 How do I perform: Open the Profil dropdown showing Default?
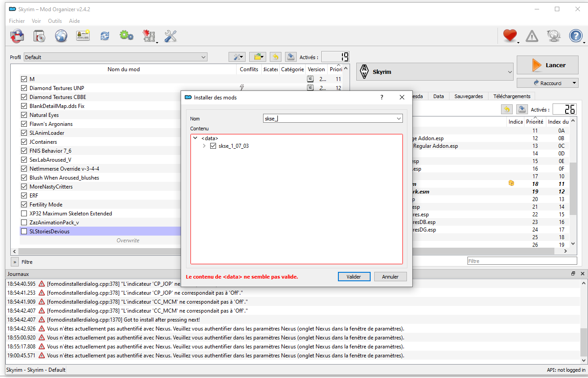116,57
